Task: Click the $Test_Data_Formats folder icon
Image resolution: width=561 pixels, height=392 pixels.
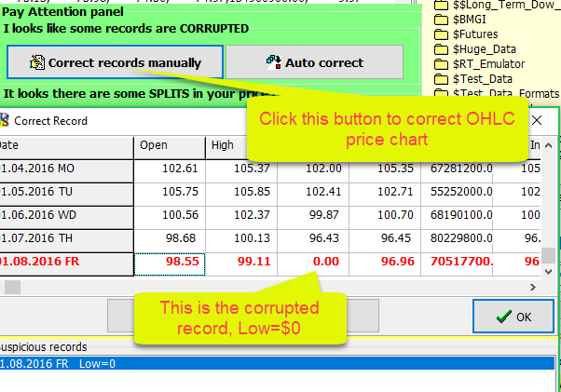Action: [x=441, y=94]
